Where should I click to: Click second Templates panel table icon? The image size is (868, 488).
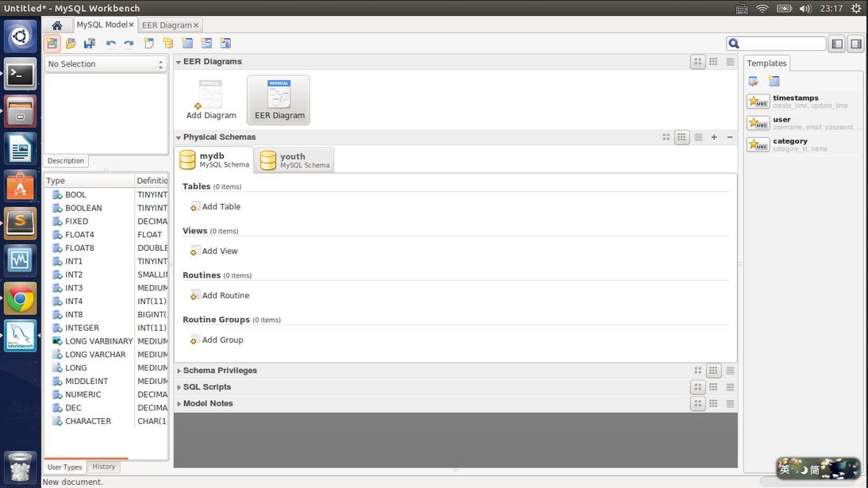pyautogui.click(x=774, y=82)
